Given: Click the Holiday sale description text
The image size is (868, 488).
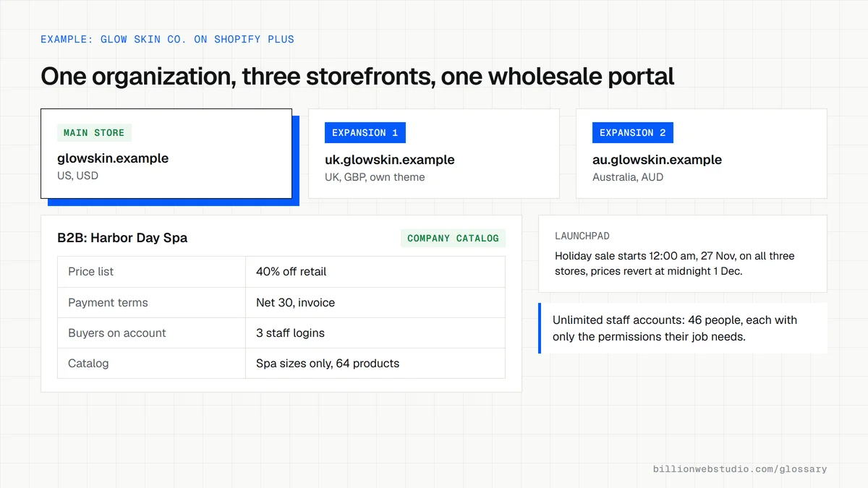Looking at the screenshot, I should pyautogui.click(x=675, y=264).
